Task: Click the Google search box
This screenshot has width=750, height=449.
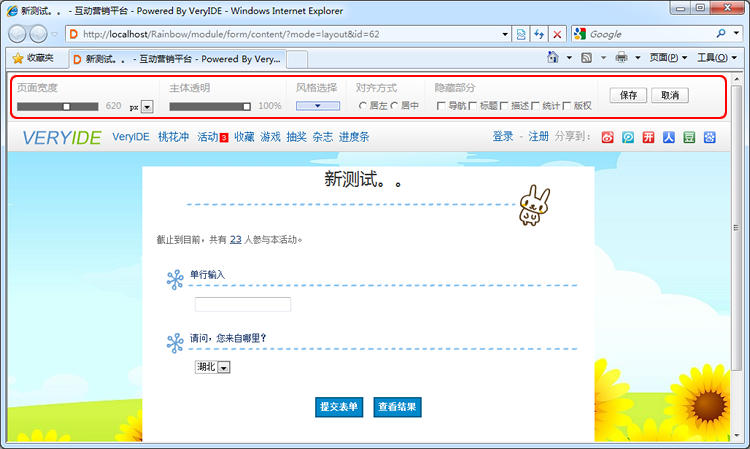Action: [x=651, y=34]
